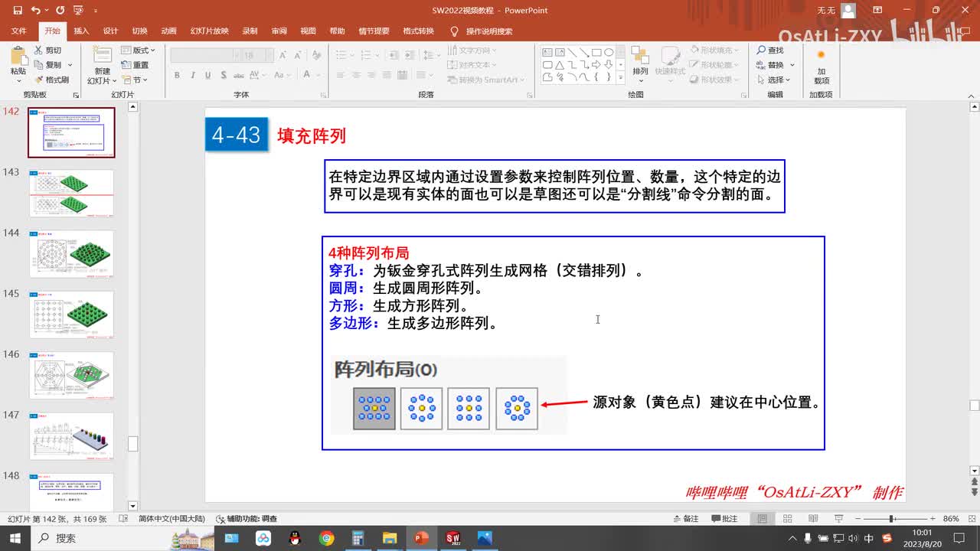
Task: Click the Format Painter (格式刷) button
Action: point(51,80)
